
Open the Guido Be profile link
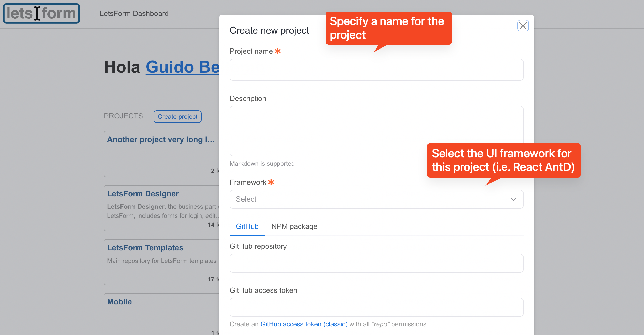182,67
